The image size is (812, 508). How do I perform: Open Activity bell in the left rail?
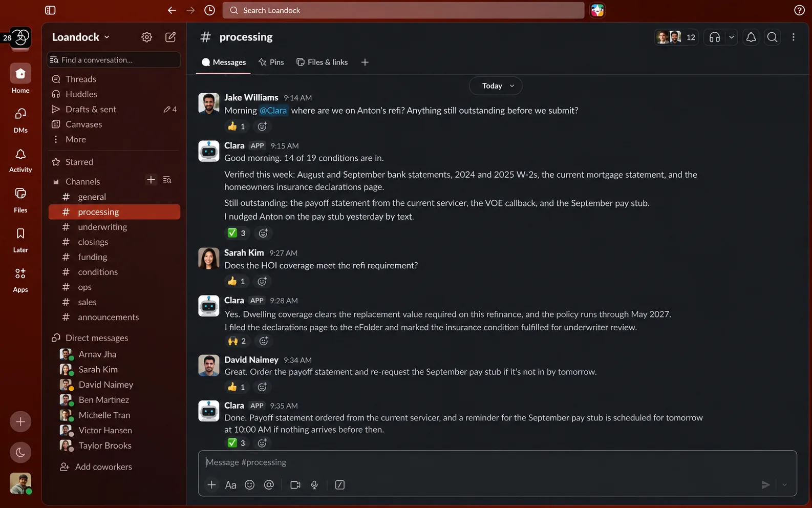click(20, 160)
